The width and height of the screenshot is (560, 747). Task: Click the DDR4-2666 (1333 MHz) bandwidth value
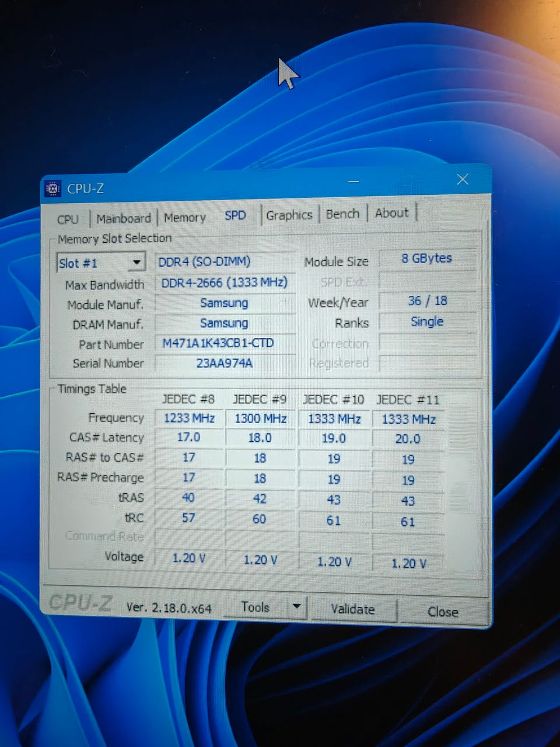coord(225,282)
